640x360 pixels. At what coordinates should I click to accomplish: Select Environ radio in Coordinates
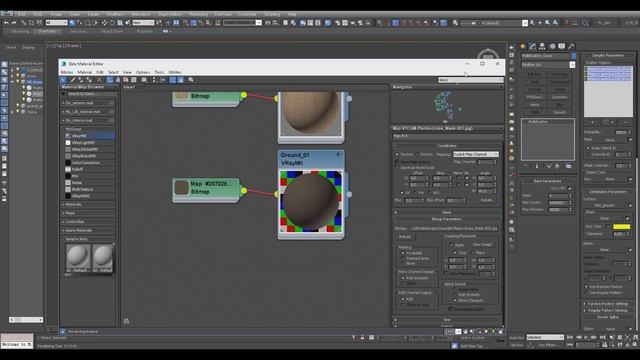pyautogui.click(x=417, y=154)
